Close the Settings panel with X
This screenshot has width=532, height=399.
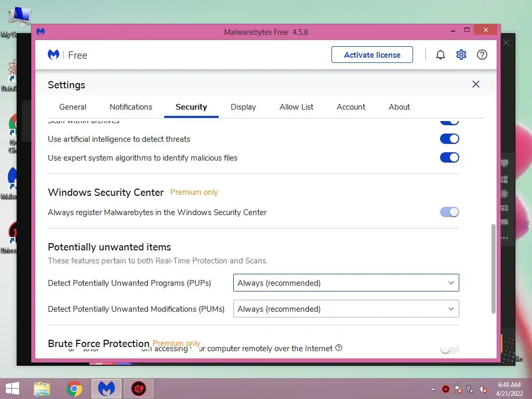476,84
